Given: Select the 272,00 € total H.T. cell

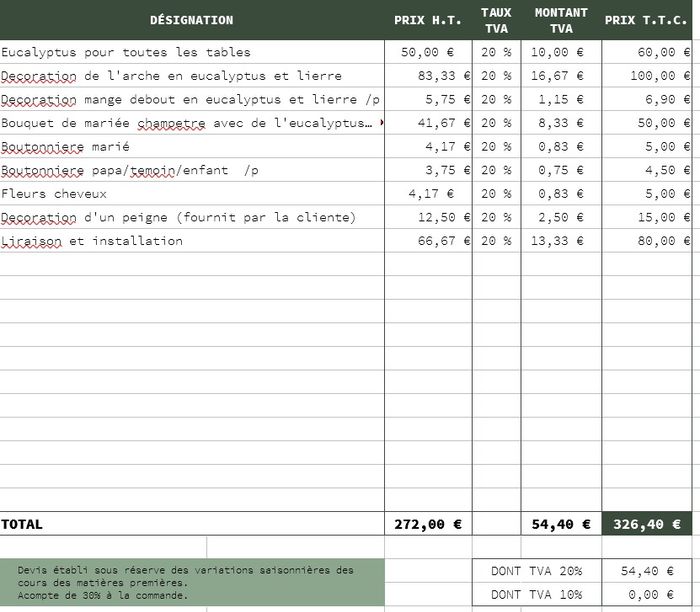Looking at the screenshot, I should [428, 524].
